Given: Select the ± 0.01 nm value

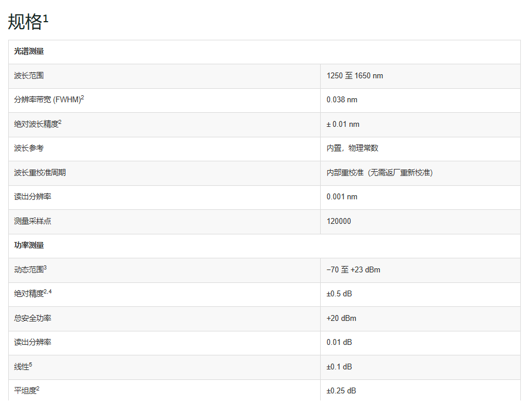Looking at the screenshot, I should coord(343,124).
